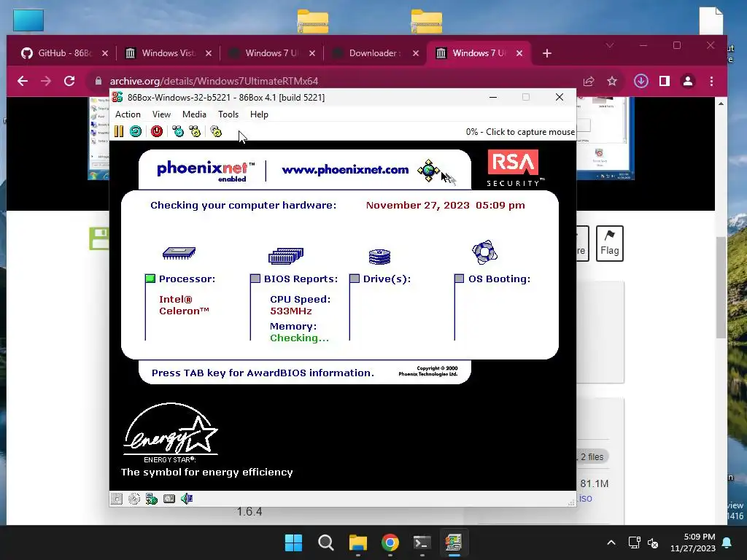Open the 86Box Help menu
The width and height of the screenshot is (747, 560).
[259, 114]
